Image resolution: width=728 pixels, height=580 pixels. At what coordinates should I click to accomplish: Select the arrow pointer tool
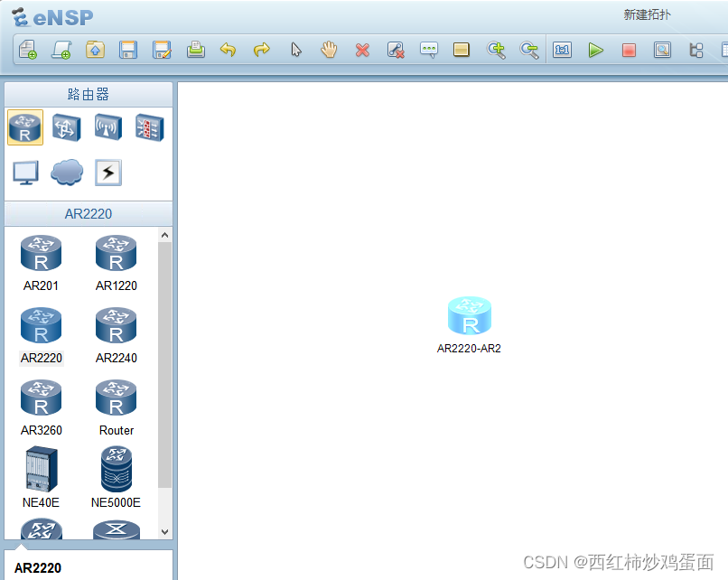pos(295,49)
